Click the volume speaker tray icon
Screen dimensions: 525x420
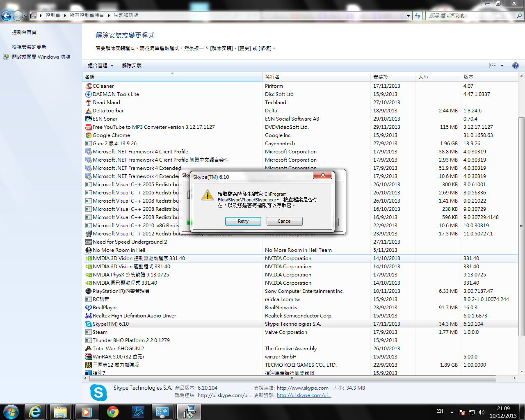pyautogui.click(x=482, y=412)
